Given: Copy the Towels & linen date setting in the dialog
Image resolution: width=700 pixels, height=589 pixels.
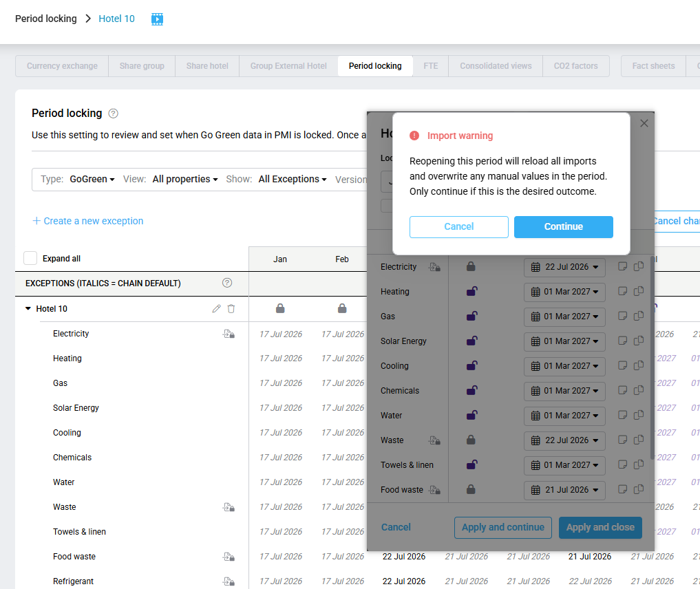Looking at the screenshot, I should click(x=639, y=464).
